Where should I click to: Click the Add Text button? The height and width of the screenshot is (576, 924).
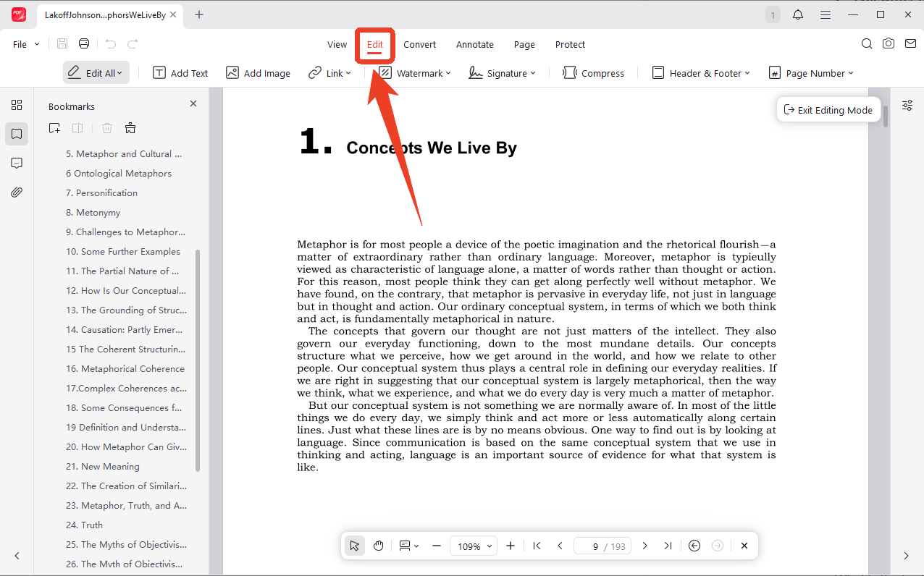click(180, 73)
